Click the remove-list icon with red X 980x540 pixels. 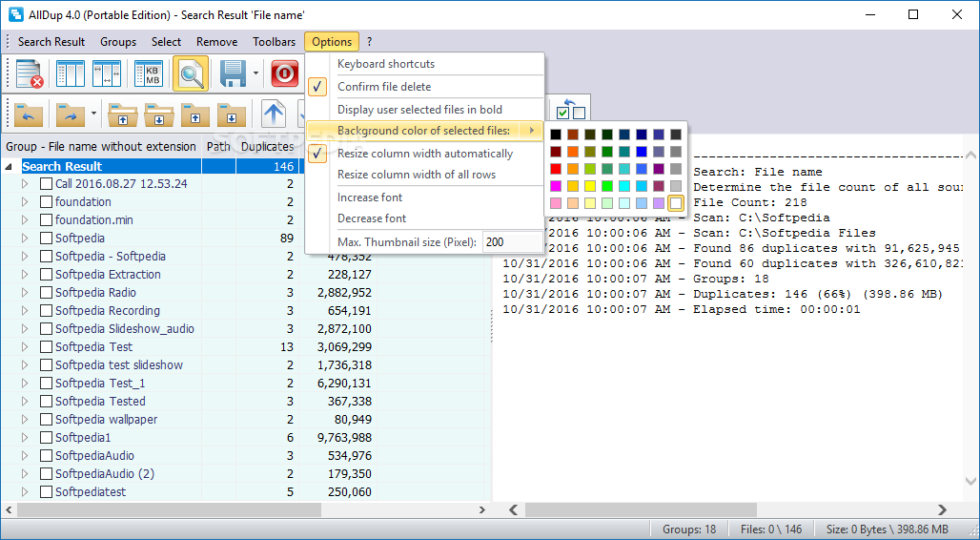coord(29,73)
